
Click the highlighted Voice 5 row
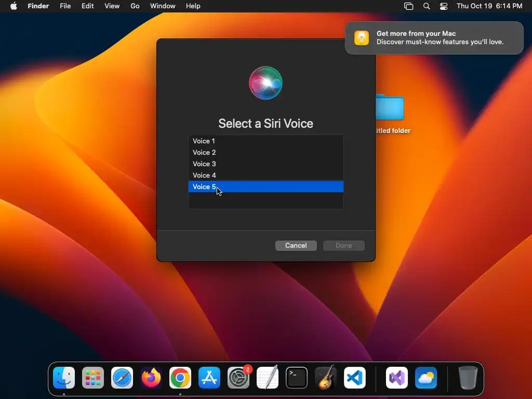pyautogui.click(x=265, y=187)
